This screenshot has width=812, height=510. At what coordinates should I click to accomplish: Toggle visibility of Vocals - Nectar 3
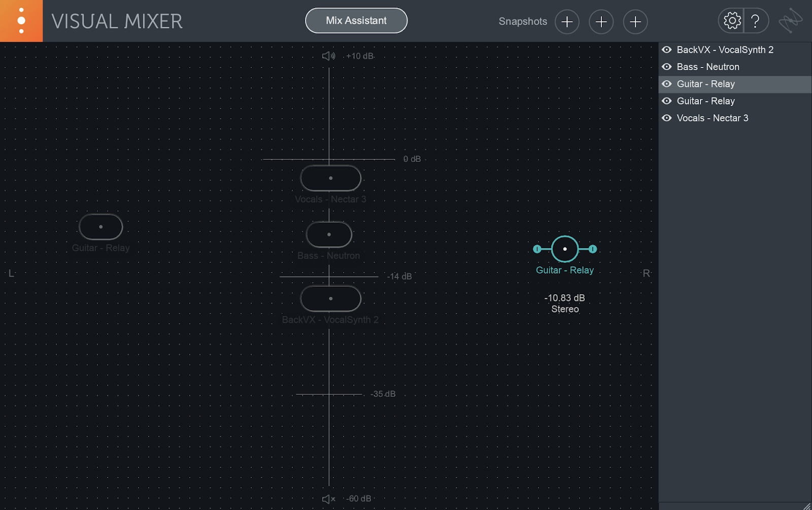point(667,118)
